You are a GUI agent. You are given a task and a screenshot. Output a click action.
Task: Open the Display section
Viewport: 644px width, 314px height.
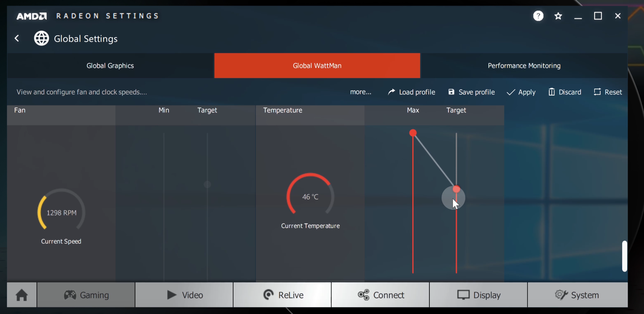(x=479, y=295)
